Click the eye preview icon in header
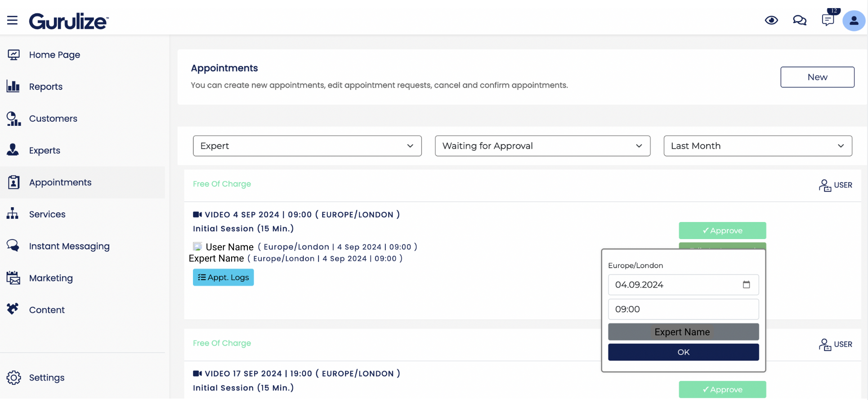This screenshot has width=868, height=400. point(771,20)
